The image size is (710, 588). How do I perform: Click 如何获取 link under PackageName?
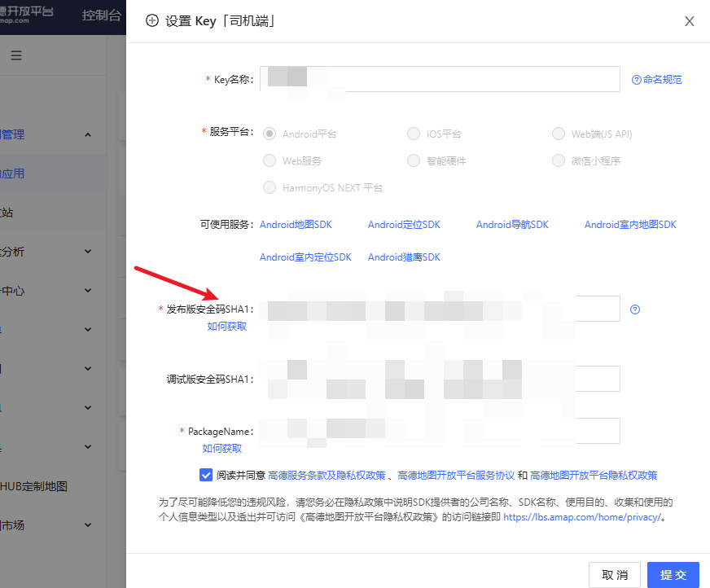tap(221, 448)
